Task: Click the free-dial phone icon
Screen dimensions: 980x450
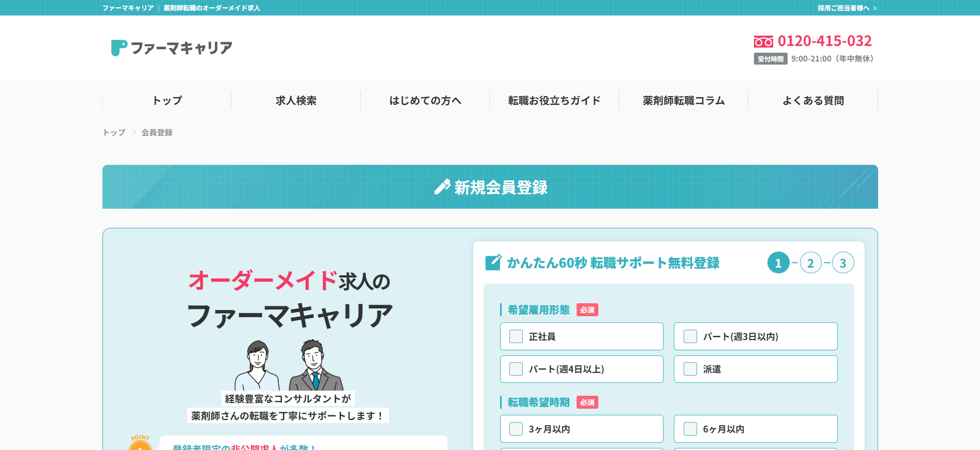Action: (763, 41)
